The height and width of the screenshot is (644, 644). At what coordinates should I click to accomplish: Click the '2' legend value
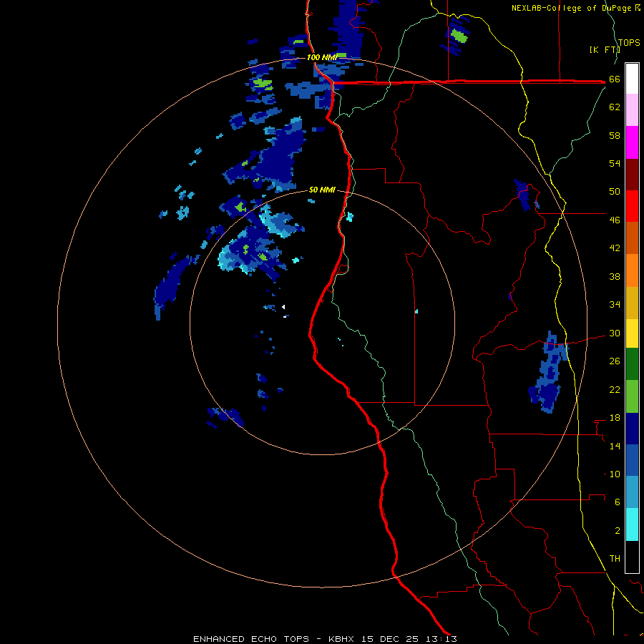point(618,530)
